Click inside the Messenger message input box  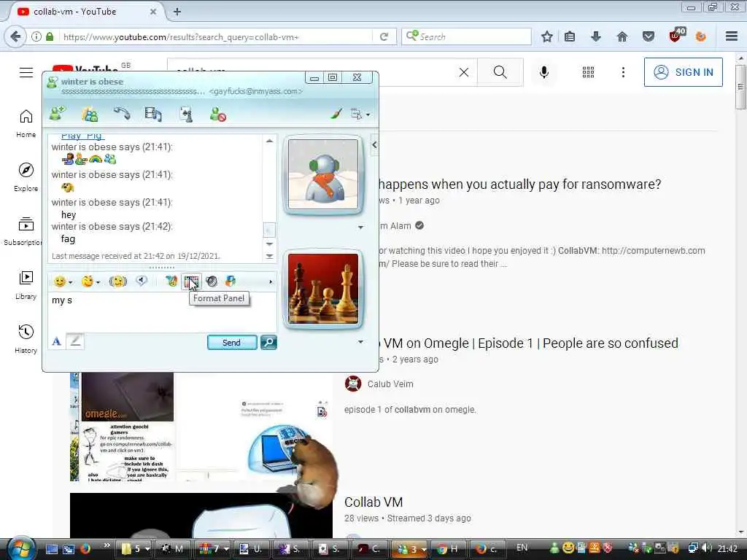tap(162, 312)
